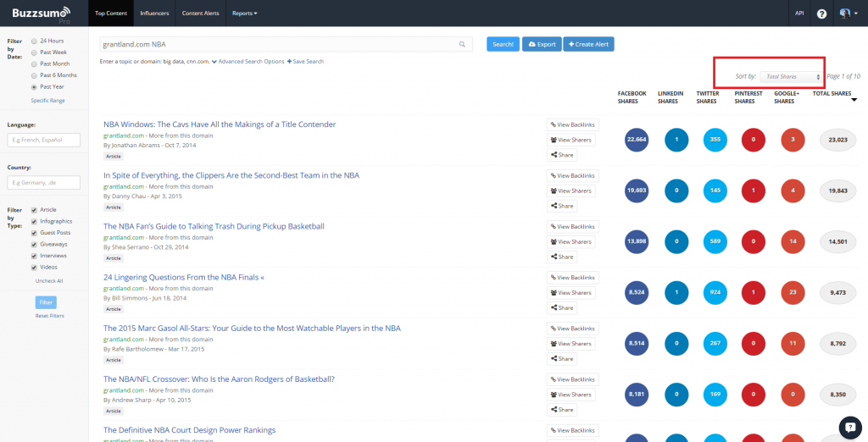Toggle the Infographics type checkbox
Image resolution: width=868 pixels, height=442 pixels.
click(34, 221)
